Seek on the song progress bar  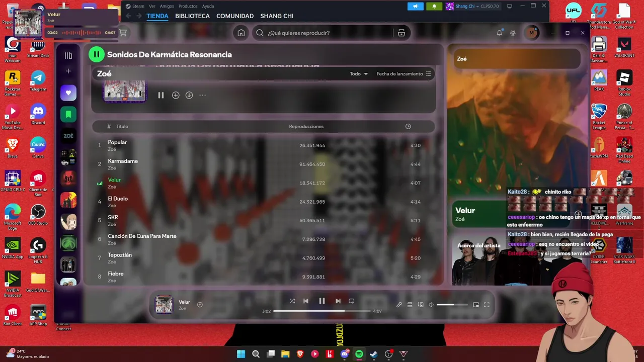[322, 311]
